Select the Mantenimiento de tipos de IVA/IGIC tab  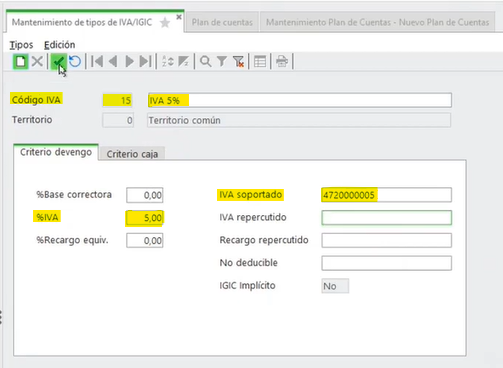coord(82,22)
